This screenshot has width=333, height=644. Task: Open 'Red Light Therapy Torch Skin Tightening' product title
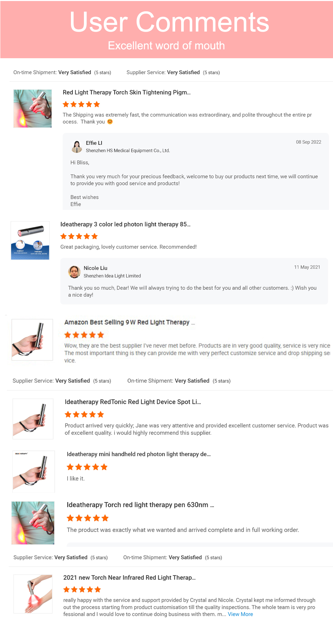[x=127, y=92]
